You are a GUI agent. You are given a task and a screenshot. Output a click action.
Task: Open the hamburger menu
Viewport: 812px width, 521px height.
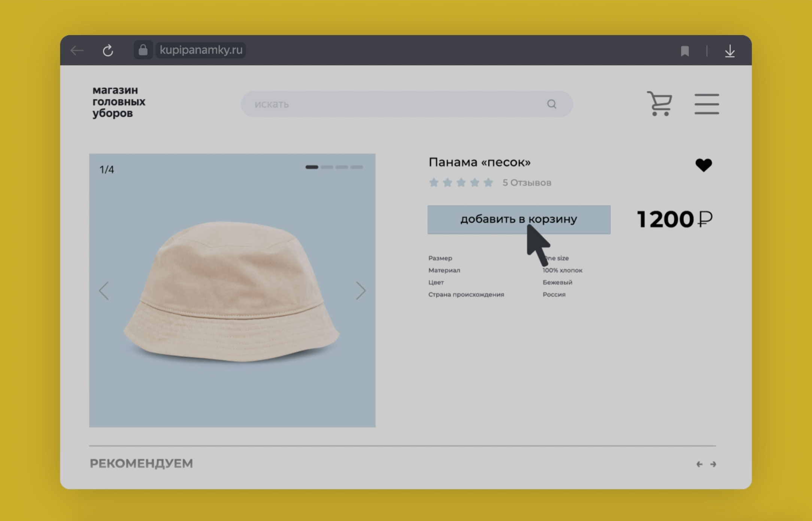coord(706,104)
